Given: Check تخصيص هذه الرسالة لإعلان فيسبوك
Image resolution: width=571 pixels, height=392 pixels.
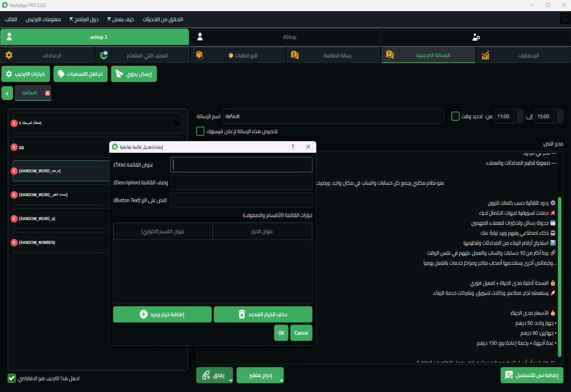Looking at the screenshot, I should pos(200,131).
